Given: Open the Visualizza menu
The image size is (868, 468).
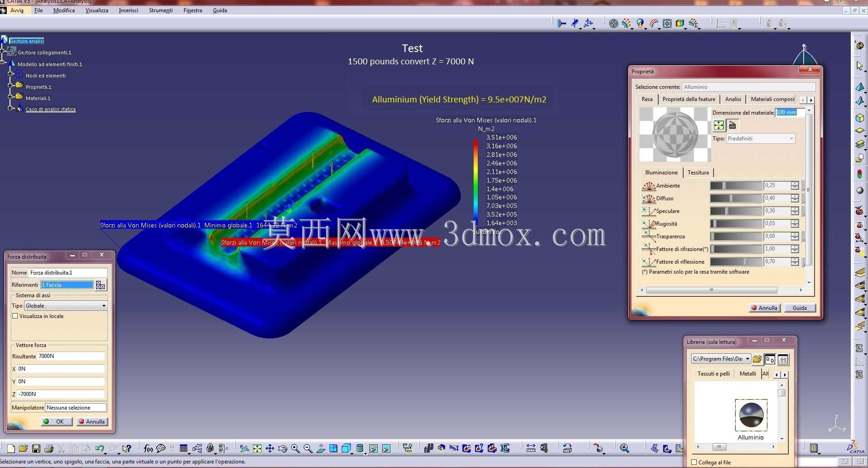Looking at the screenshot, I should point(97,10).
